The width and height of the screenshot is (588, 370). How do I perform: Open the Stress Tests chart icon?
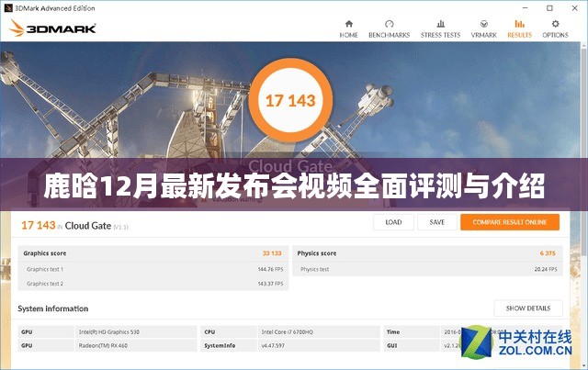tap(441, 24)
